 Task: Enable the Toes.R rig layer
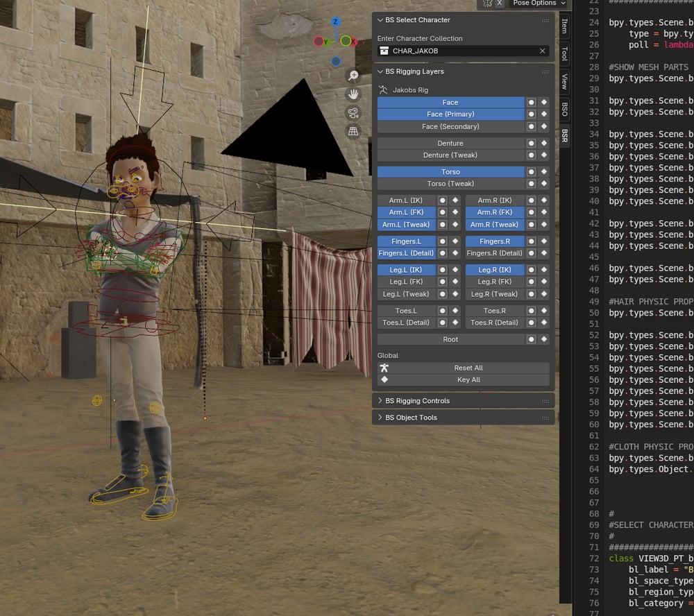[x=495, y=311]
